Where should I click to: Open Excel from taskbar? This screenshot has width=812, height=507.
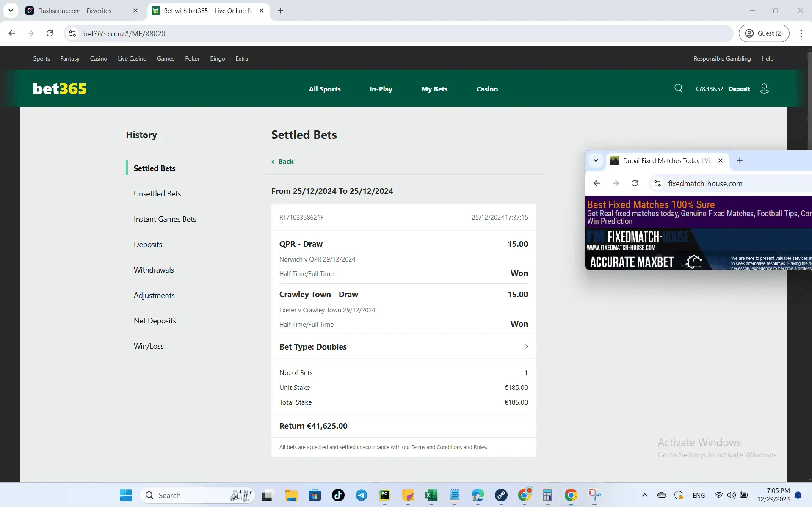pyautogui.click(x=431, y=495)
